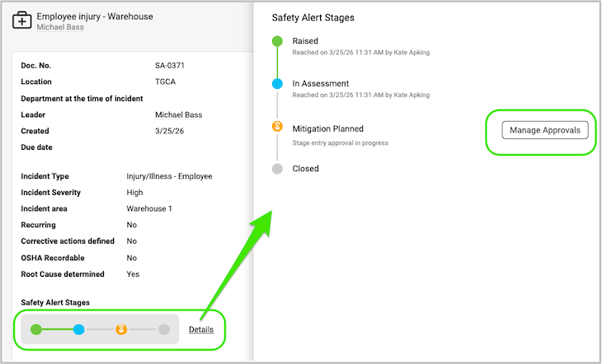Select the Injury/Illness - Employee incident type
The image size is (602, 364).
[x=169, y=176]
